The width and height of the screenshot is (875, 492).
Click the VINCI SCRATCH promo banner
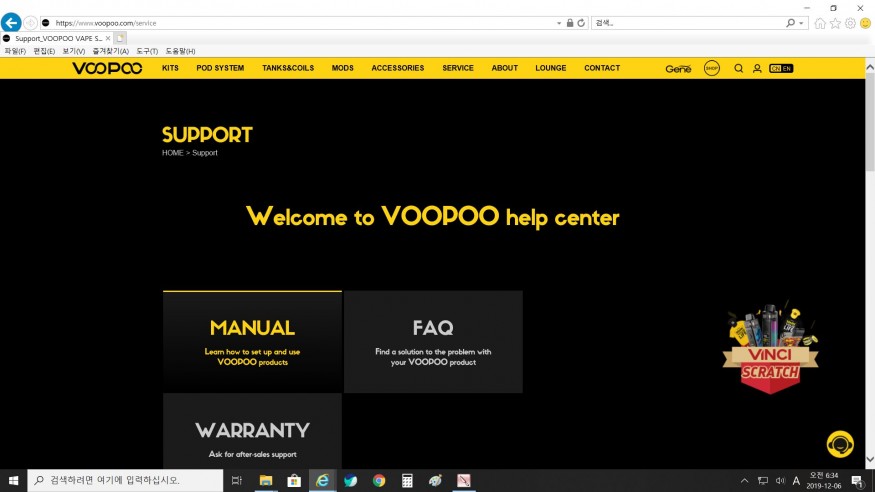pyautogui.click(x=770, y=348)
